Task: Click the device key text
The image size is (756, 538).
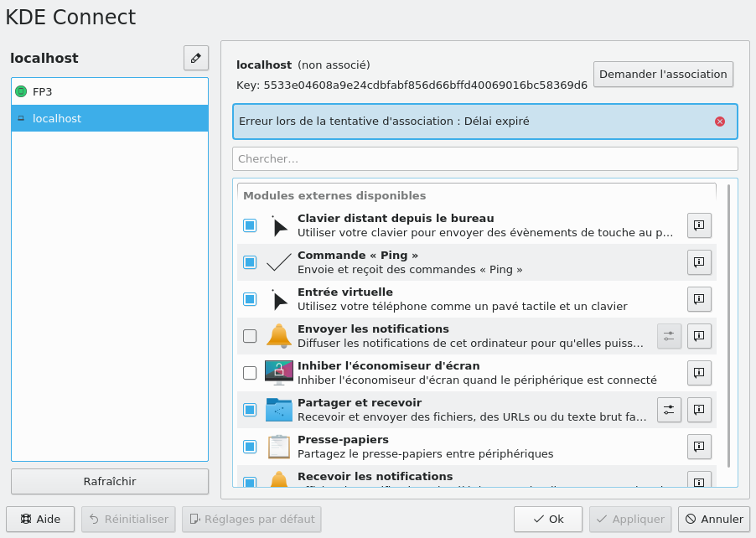Action: 412,85
